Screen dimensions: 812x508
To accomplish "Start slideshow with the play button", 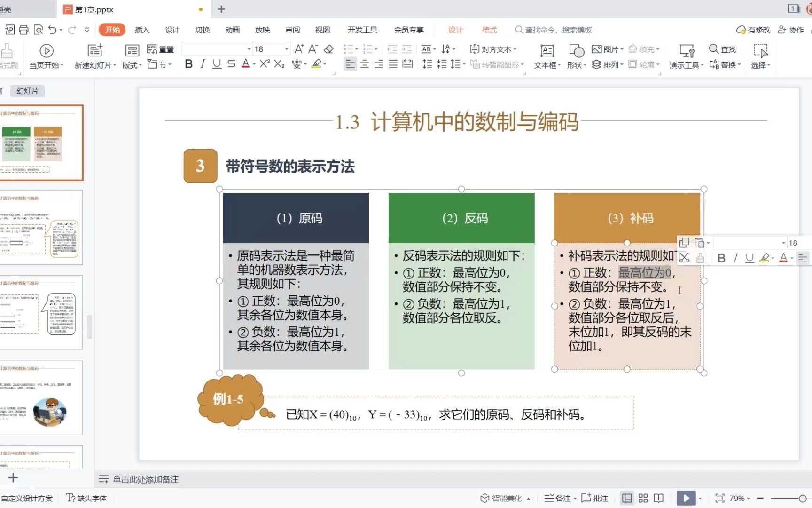I will click(686, 498).
